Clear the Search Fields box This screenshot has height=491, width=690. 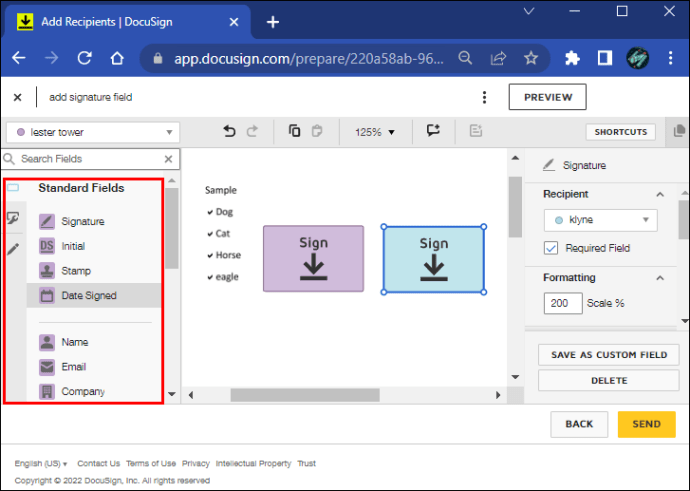tap(169, 159)
